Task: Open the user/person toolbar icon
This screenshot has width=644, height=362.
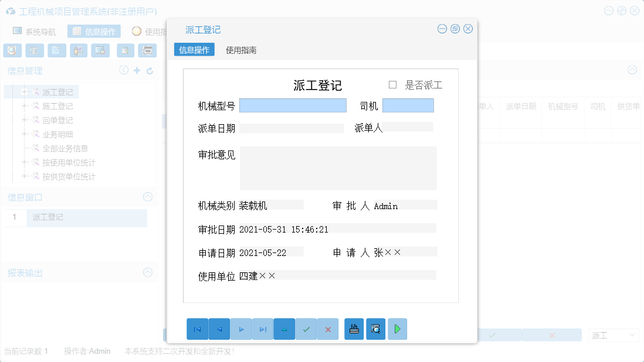Action: pyautogui.click(x=78, y=50)
